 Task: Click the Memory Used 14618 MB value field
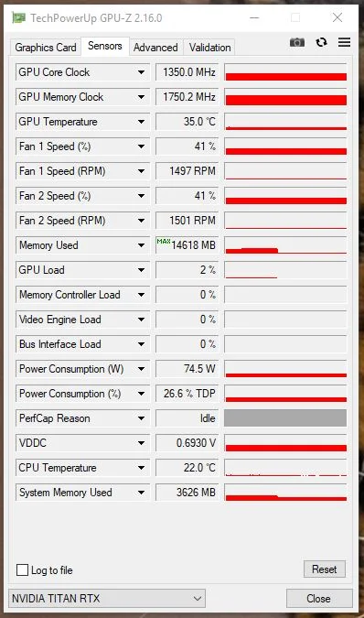click(x=187, y=245)
